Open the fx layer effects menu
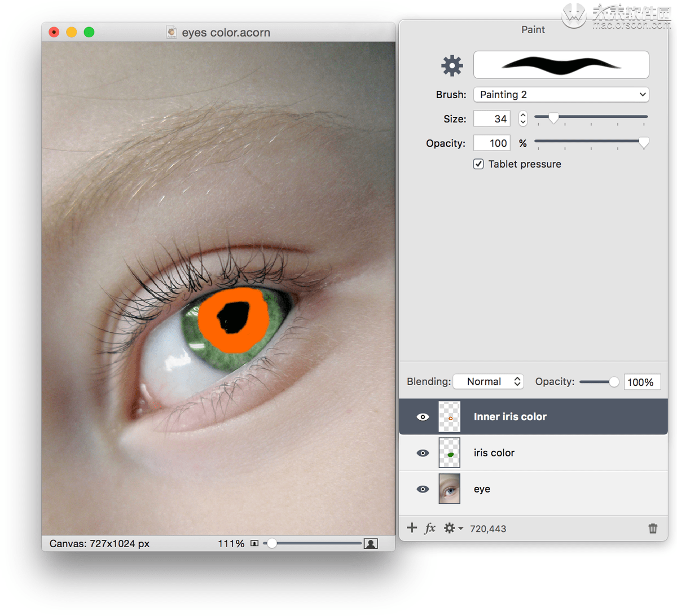The width and height of the screenshot is (677, 616). tap(430, 528)
